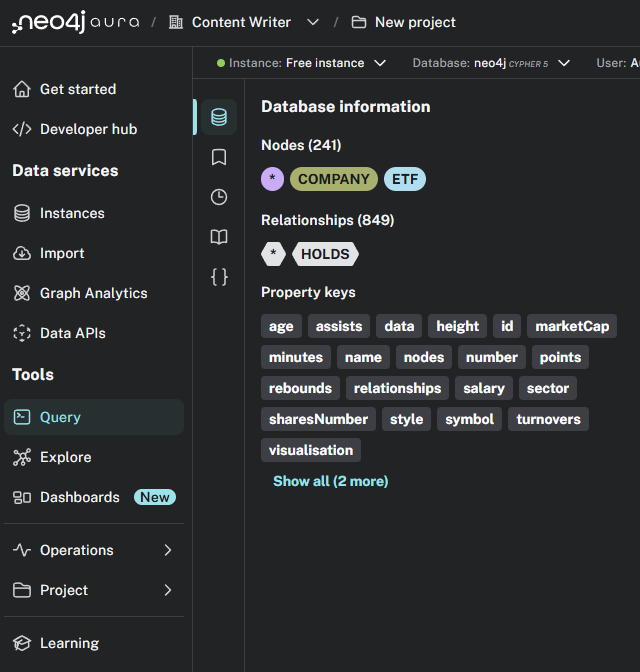The height and width of the screenshot is (672, 640).
Task: Select the ETF node label
Action: 405,179
